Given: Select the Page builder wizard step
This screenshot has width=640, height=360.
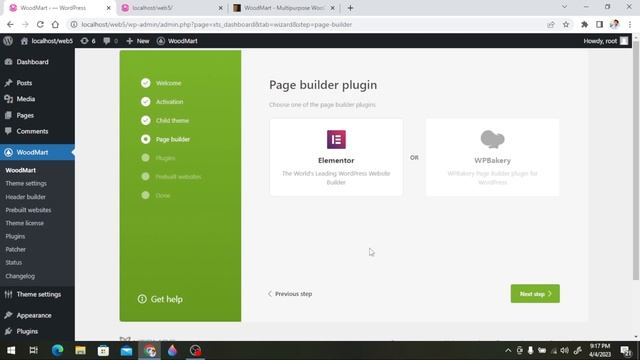Looking at the screenshot, I should pos(165,139).
